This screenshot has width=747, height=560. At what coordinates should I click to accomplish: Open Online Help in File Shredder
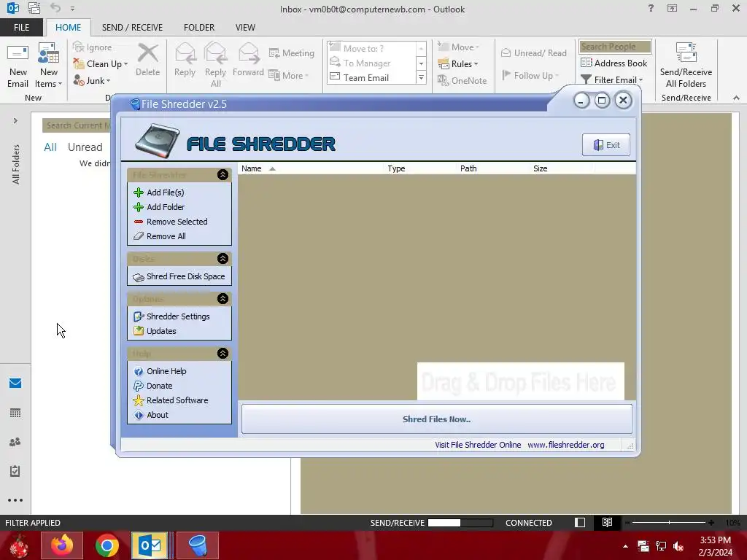160,371
